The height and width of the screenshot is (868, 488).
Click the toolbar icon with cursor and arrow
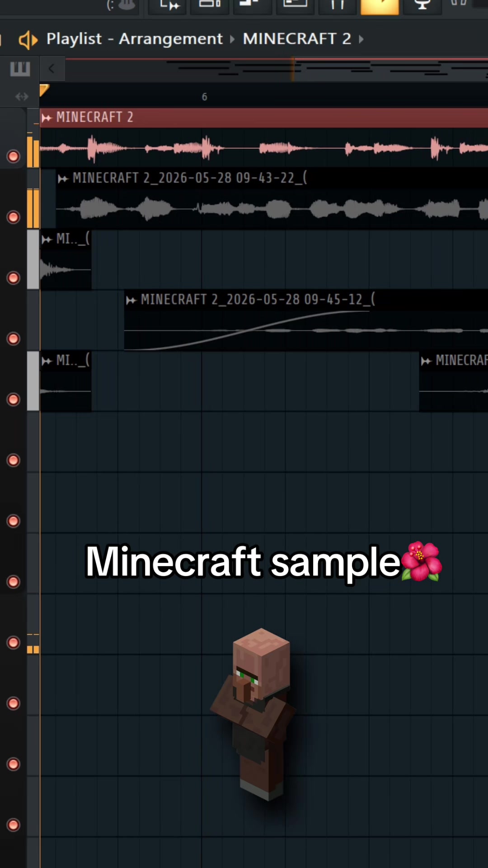pyautogui.click(x=168, y=5)
